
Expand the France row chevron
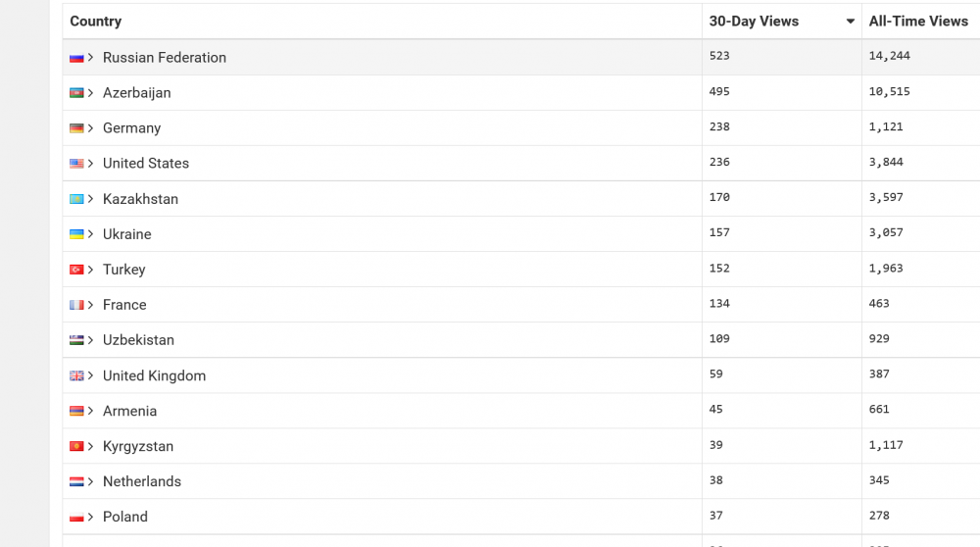pyautogui.click(x=91, y=305)
